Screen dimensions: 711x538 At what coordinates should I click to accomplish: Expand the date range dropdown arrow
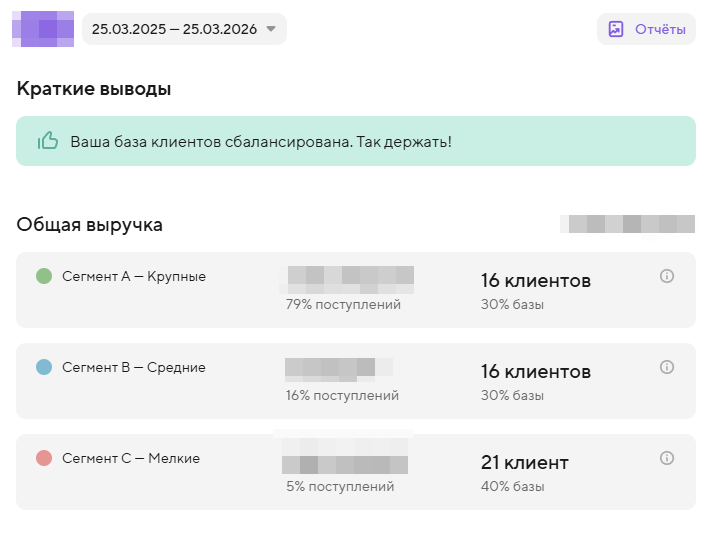click(271, 29)
